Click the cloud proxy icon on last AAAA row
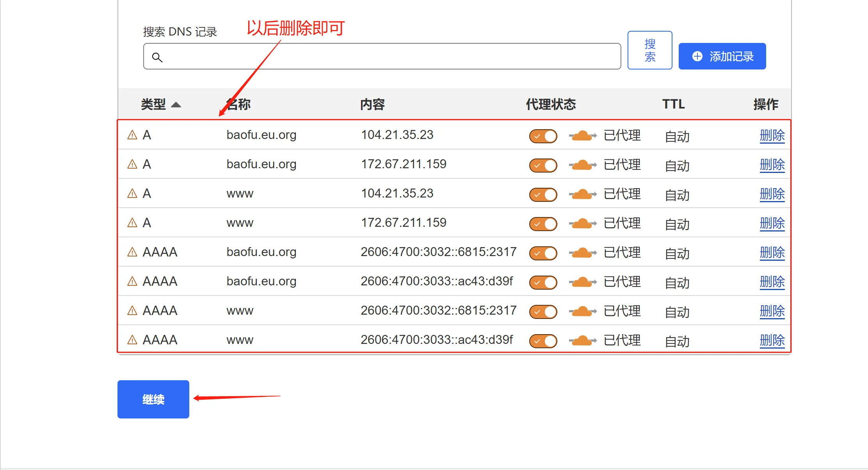868x470 pixels. click(582, 340)
